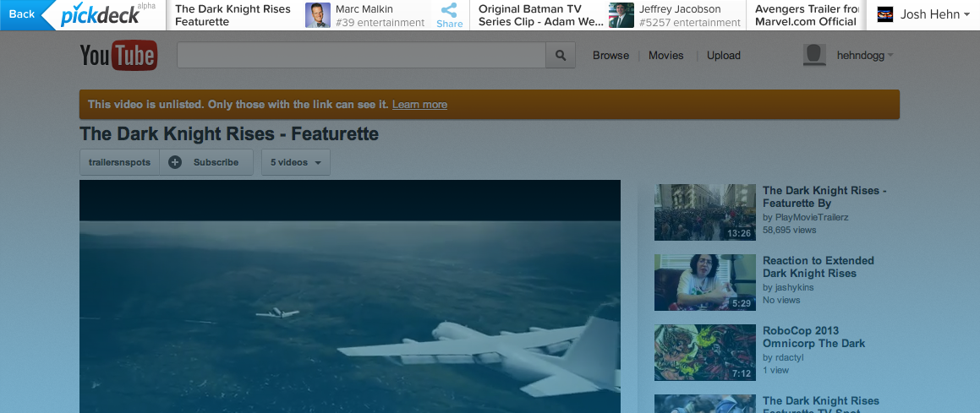The width and height of the screenshot is (980, 413).
Task: Open Jeffrey Jacobson's profile name
Action: [680, 8]
